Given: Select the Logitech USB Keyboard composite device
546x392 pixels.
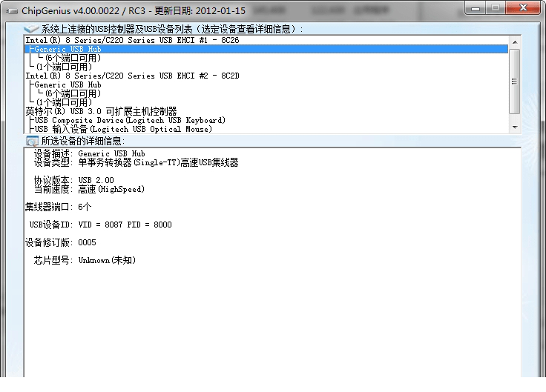Looking at the screenshot, I should (130, 120).
